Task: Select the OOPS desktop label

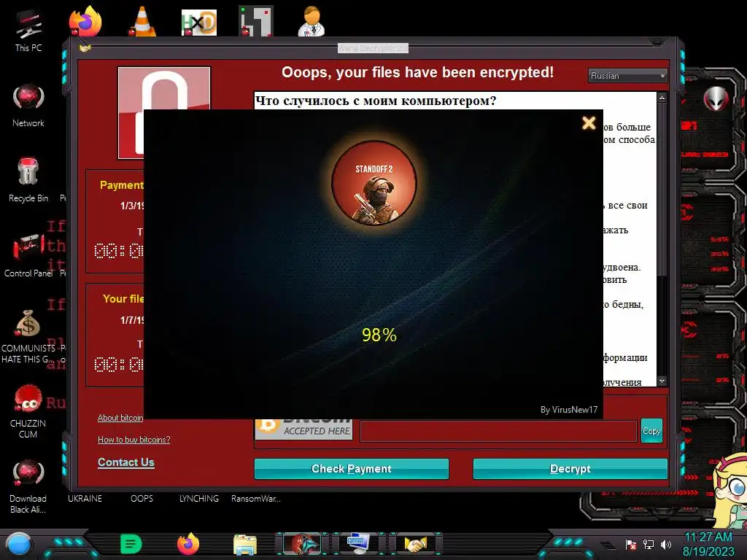Action: (142, 499)
